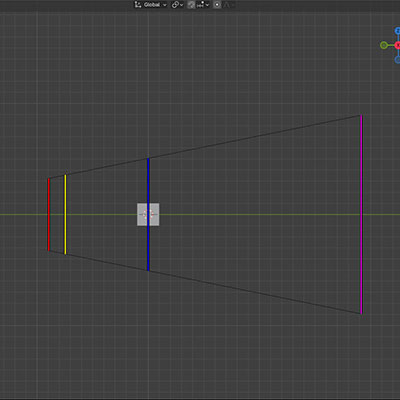Screen dimensions: 400x400
Task: Click the transform orientation axes icon
Action: click(x=138, y=5)
